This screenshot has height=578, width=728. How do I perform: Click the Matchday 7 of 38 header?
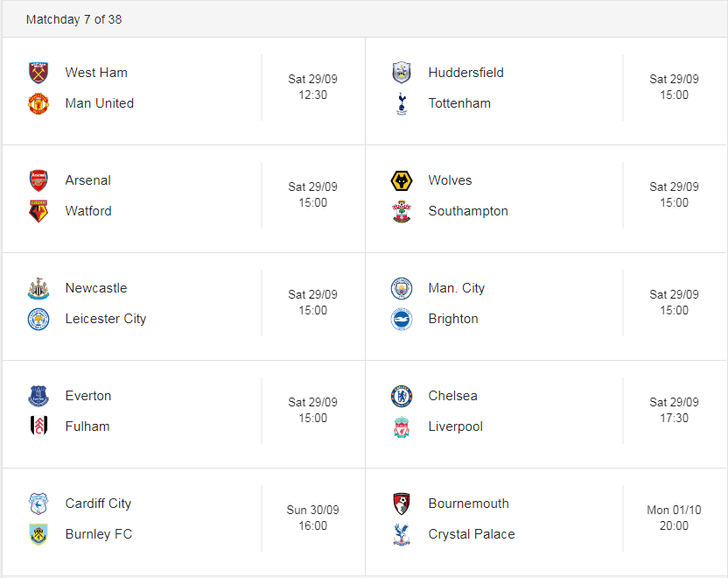73,19
